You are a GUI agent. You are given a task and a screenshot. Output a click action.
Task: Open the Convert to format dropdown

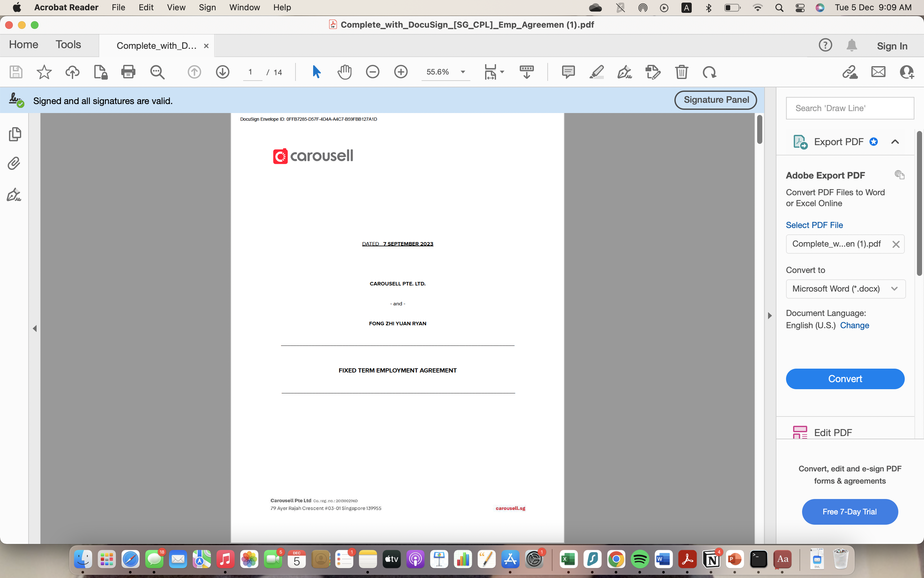[x=846, y=289]
